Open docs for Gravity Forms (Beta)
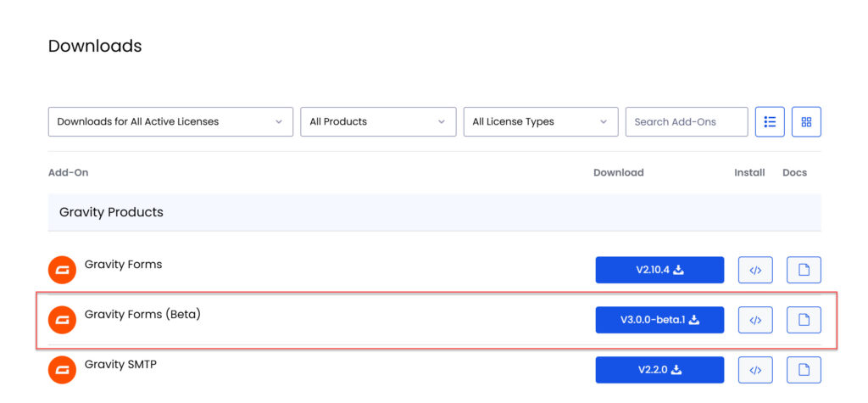The image size is (868, 403). point(804,320)
